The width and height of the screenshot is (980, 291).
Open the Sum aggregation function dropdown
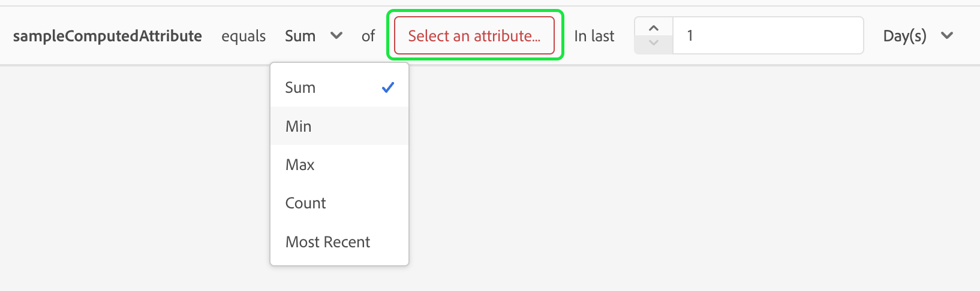[x=300, y=36]
